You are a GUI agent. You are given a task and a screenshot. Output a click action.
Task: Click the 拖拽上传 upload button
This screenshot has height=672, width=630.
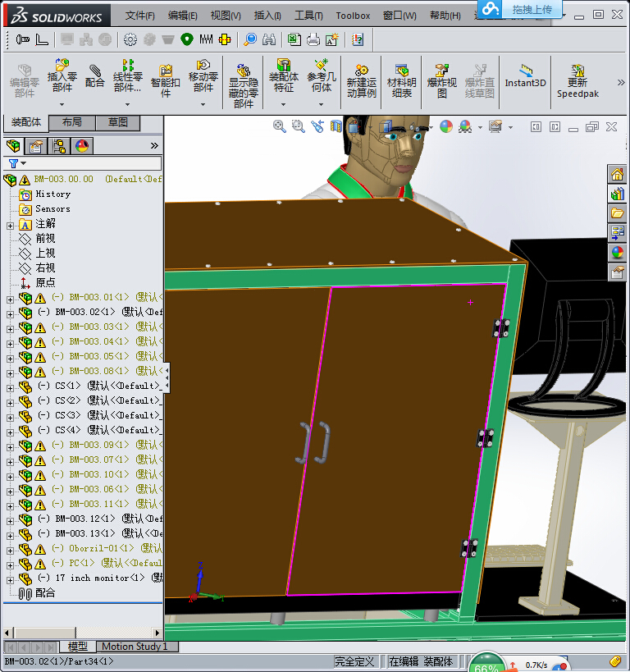532,9
